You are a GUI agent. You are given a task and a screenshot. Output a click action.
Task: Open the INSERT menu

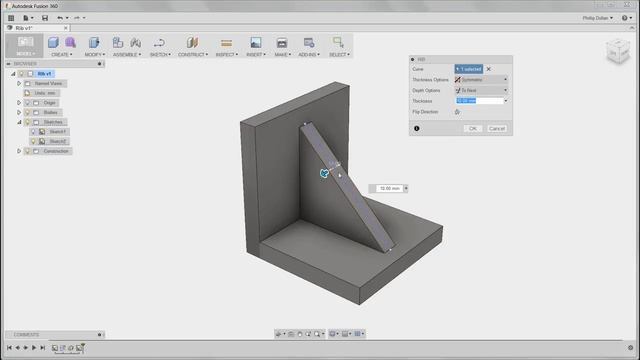(256, 54)
